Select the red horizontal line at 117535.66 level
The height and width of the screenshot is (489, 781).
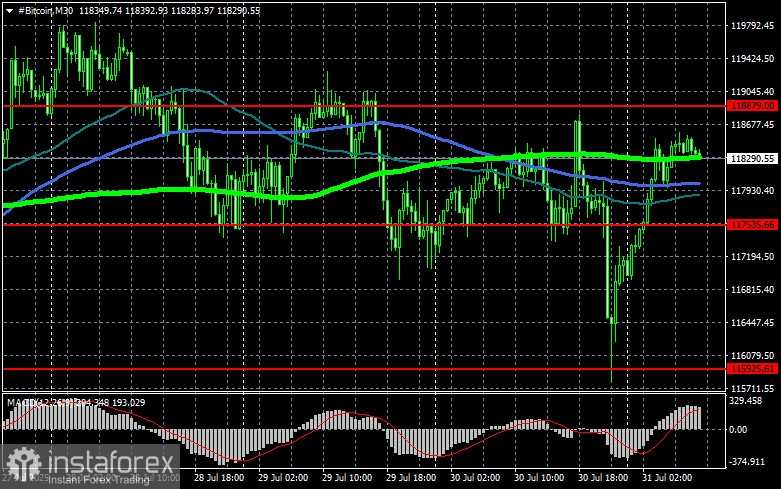(364, 225)
